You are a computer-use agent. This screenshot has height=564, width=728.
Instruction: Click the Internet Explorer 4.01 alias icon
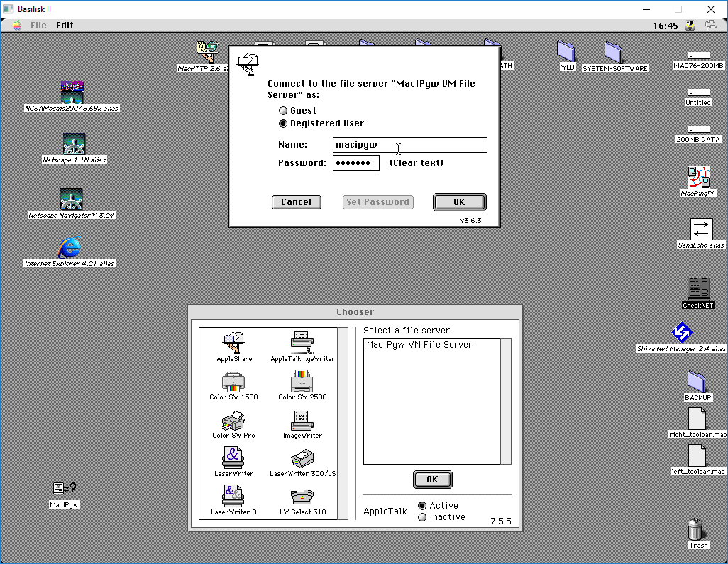pos(70,248)
